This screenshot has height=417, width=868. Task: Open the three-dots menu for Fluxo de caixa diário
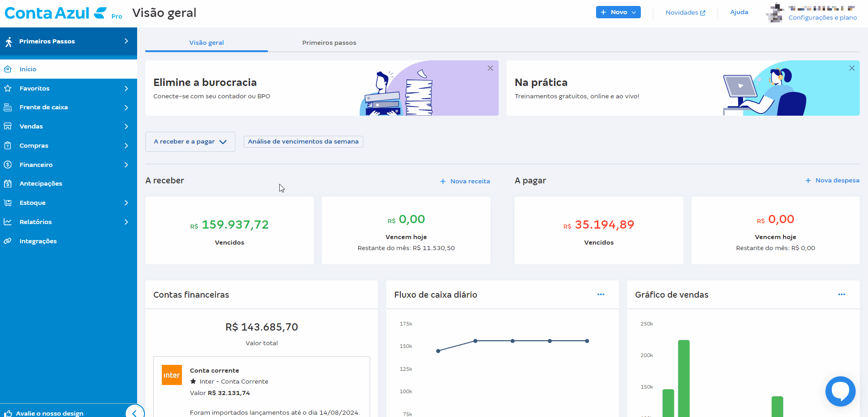click(x=601, y=294)
